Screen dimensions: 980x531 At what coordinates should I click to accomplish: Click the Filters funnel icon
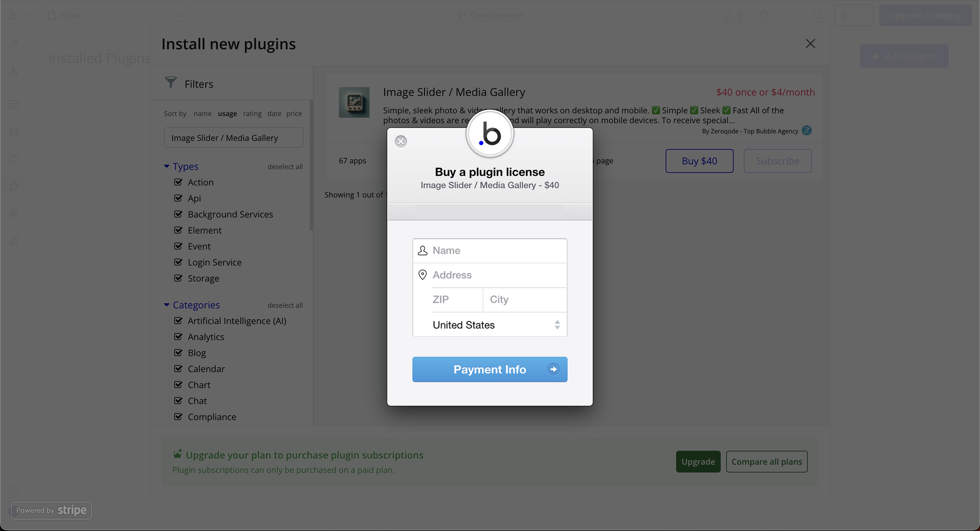point(171,82)
